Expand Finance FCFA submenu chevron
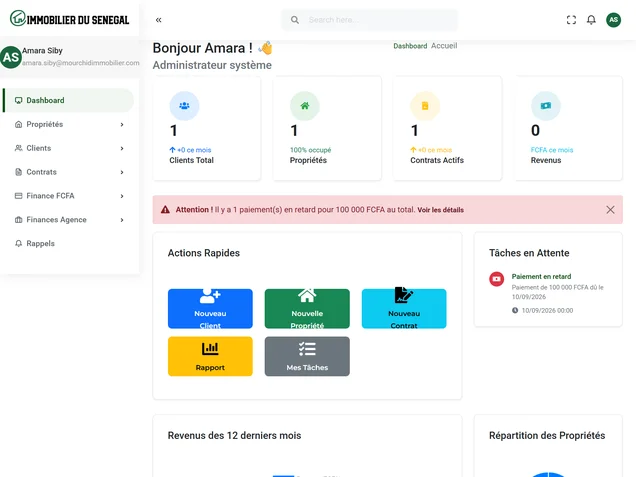Image resolution: width=636 pixels, height=477 pixels. tap(122, 196)
